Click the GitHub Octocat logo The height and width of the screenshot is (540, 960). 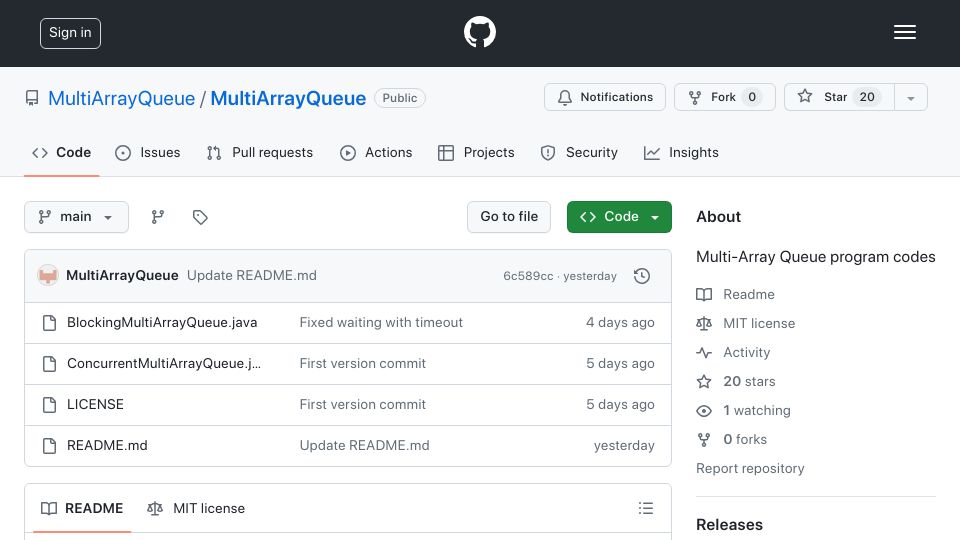pos(479,32)
